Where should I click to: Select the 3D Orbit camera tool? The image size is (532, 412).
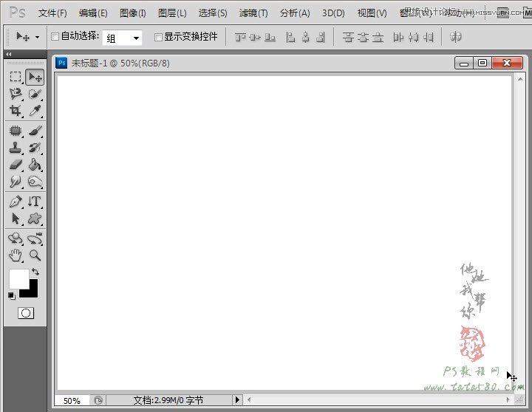click(x=35, y=238)
